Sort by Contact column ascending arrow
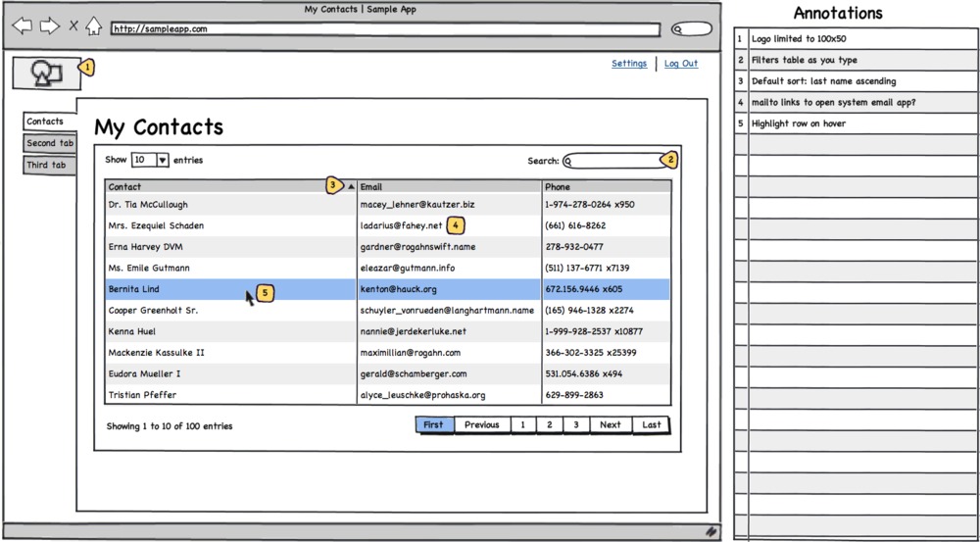This screenshot has width=980, height=542. 351,186
